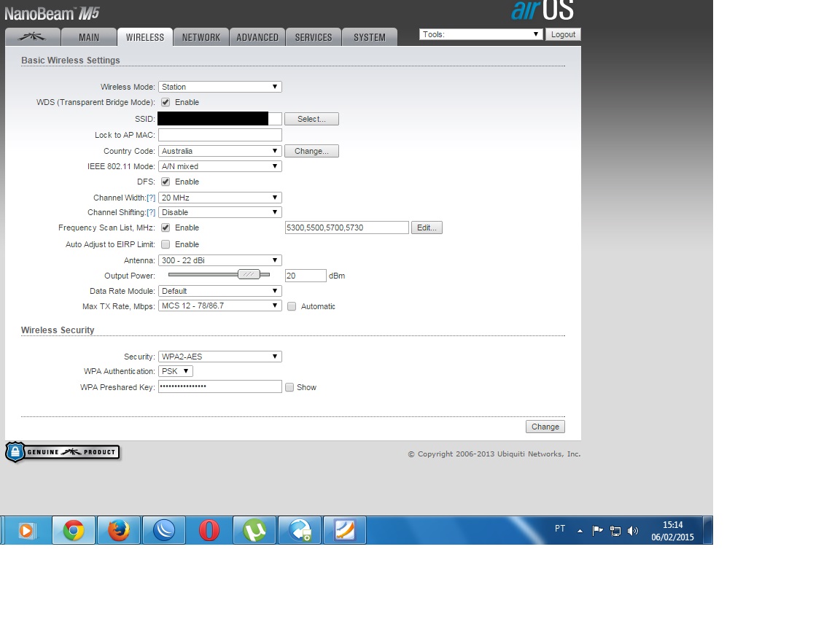Open Channel Shifting help [?] link
The height and width of the screenshot is (630, 840).
click(151, 213)
